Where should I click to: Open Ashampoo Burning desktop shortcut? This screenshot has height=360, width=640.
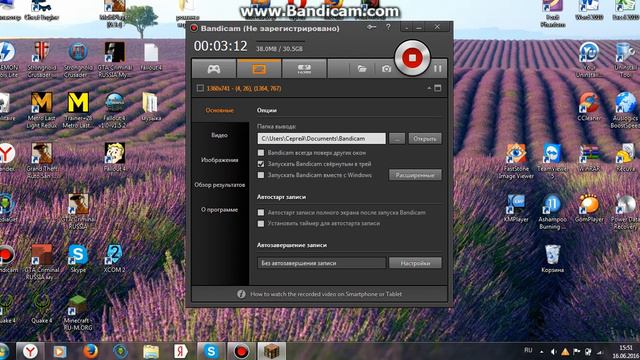click(x=552, y=212)
